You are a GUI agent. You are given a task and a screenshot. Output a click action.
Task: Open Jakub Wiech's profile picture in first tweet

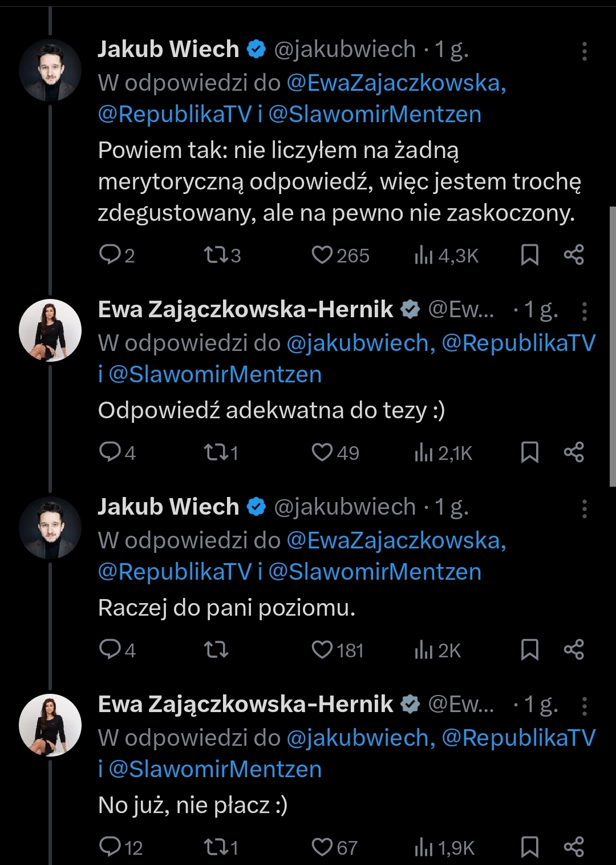[50, 70]
